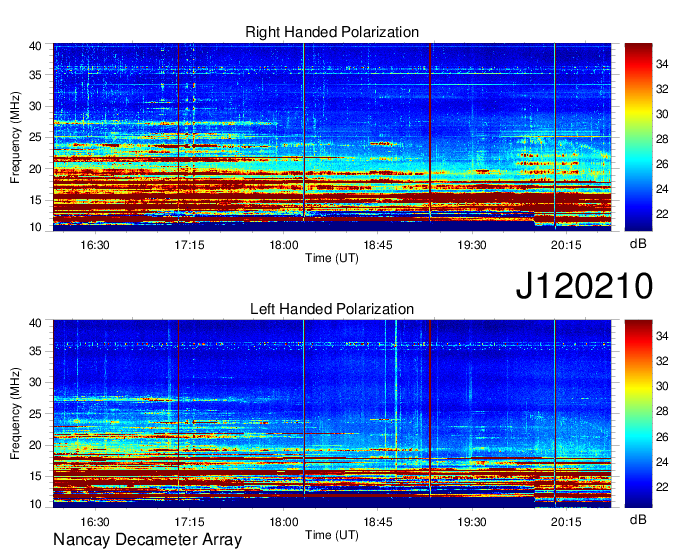Pick the 18:00 time tick on Left Handed plot
Image resolution: width=680 pixels, height=552 pixels.
click(284, 522)
